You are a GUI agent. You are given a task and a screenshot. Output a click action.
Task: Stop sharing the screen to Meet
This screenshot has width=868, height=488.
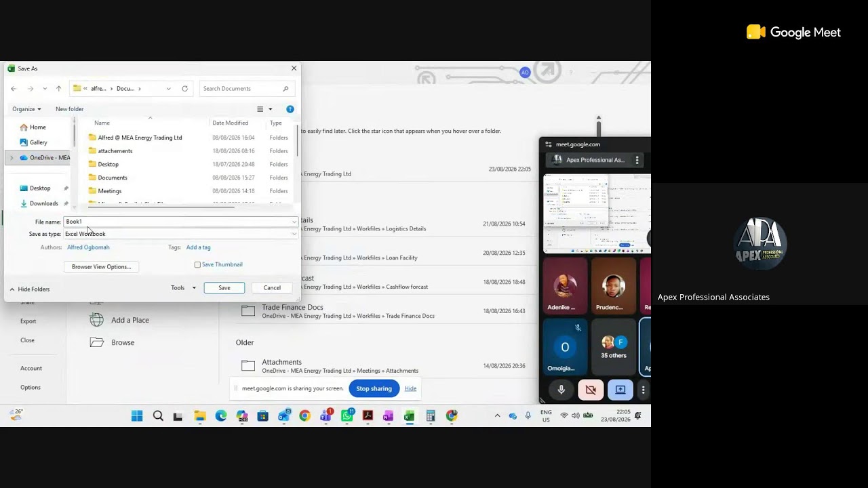coord(374,389)
